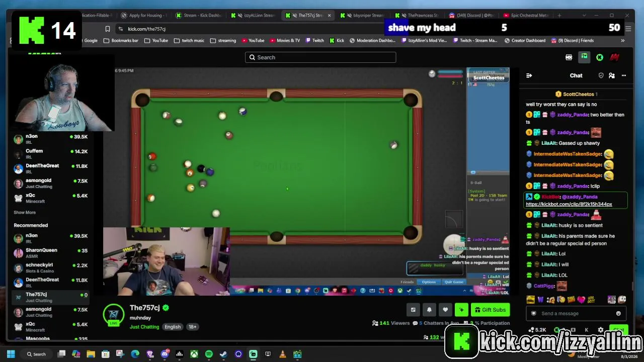Click the Windows taskbar Search box
The image size is (644, 362).
tap(37, 354)
